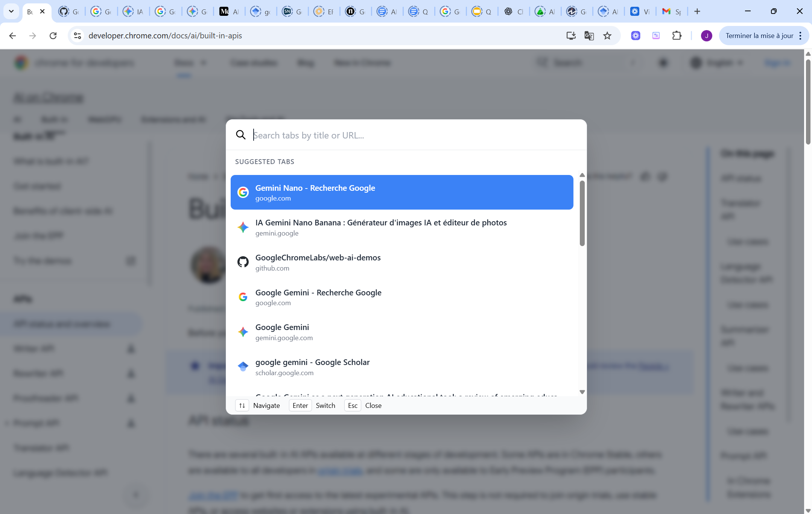The height and width of the screenshot is (514, 812).
Task: Open Chrome three-dot menu
Action: [800, 36]
